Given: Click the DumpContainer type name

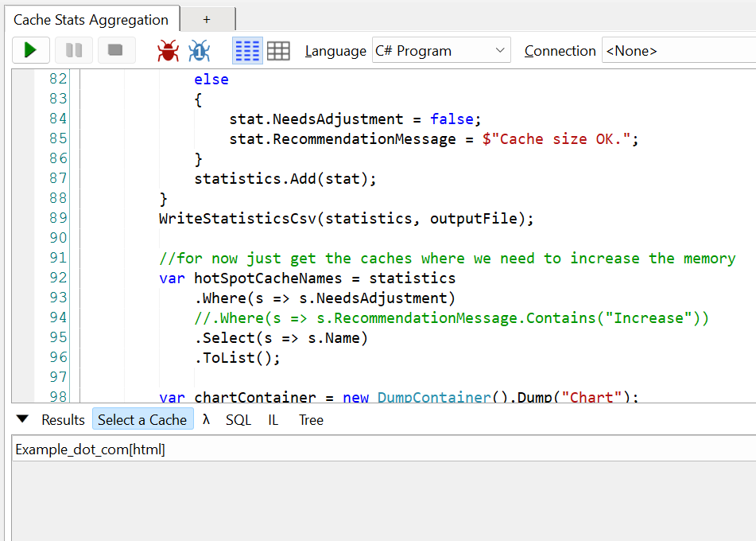Looking at the screenshot, I should (x=434, y=397).
